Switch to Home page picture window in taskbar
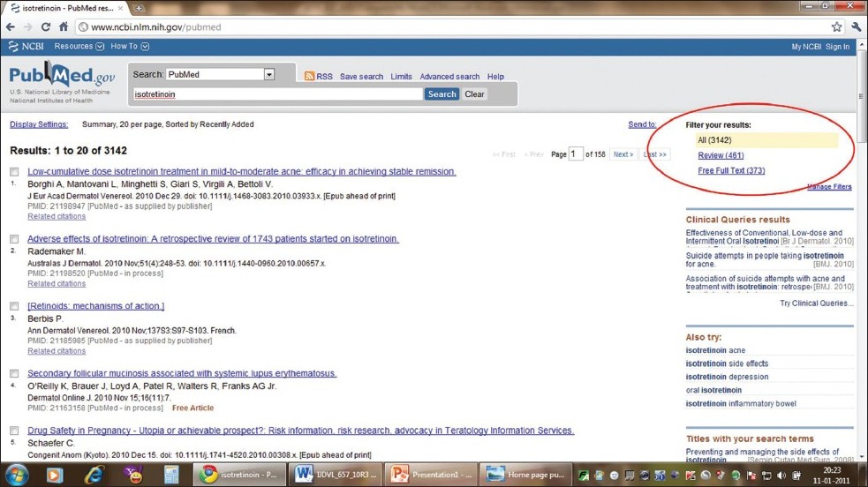 (x=526, y=475)
